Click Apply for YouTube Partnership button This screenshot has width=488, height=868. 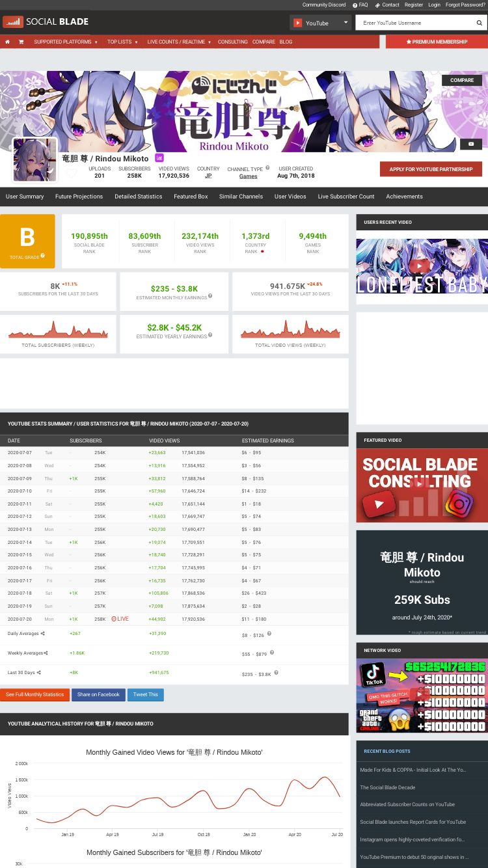click(431, 169)
